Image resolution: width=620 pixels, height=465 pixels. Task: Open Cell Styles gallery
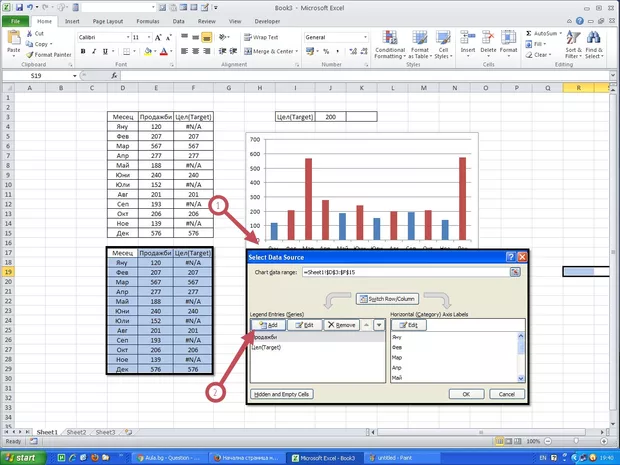pyautogui.click(x=443, y=45)
